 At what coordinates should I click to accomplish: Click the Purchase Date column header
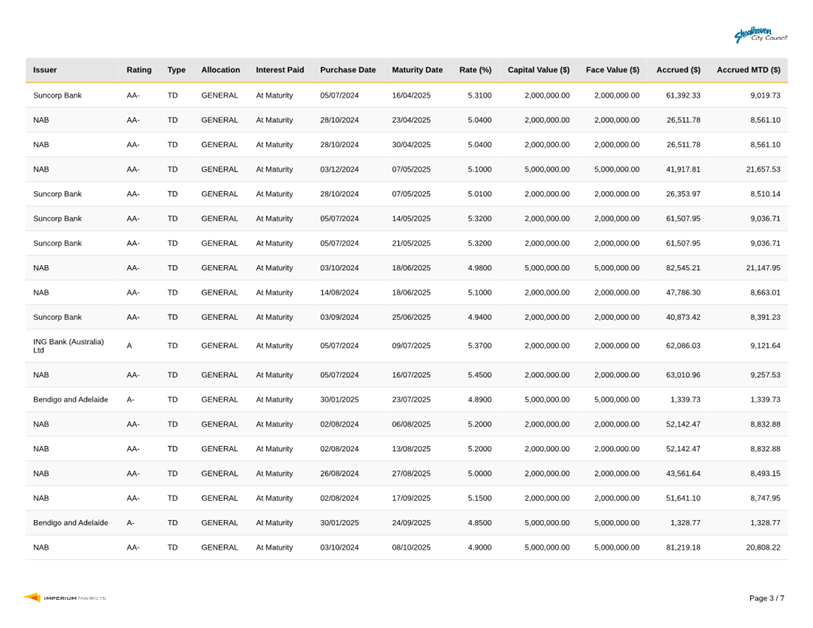[x=348, y=70]
